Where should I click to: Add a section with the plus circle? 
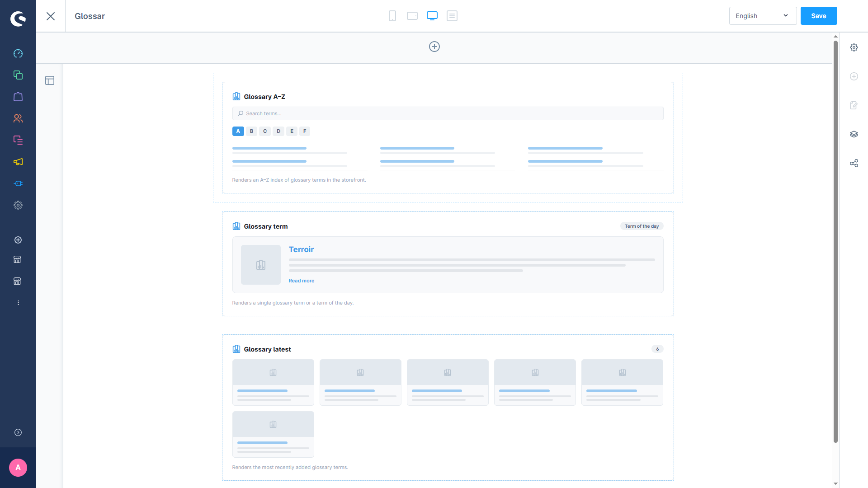tap(434, 47)
